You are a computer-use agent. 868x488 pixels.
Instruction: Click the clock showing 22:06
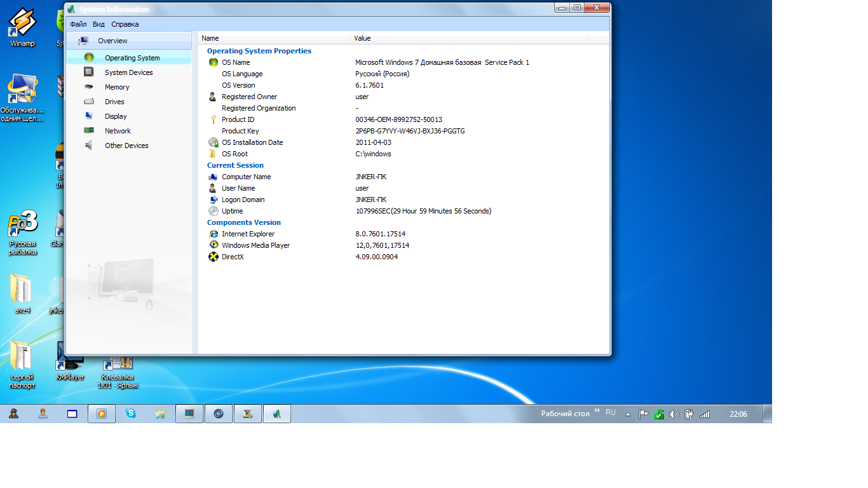coord(738,414)
